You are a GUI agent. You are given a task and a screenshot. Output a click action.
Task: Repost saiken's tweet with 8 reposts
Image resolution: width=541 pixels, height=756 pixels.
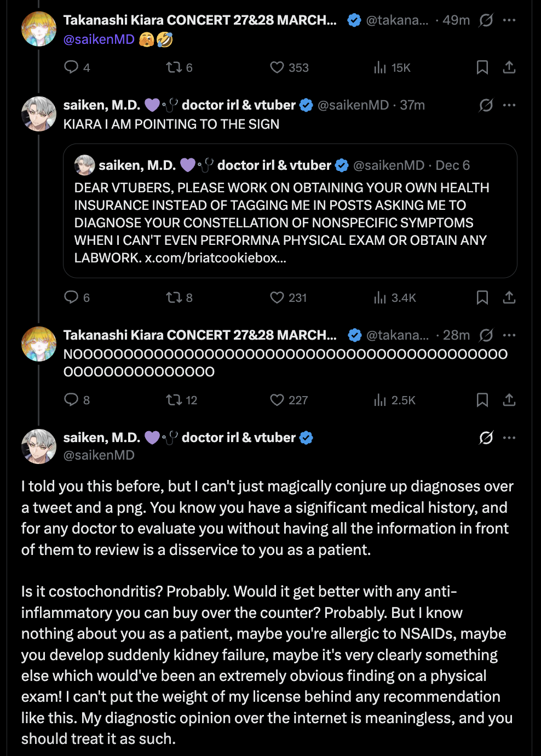pos(174,297)
